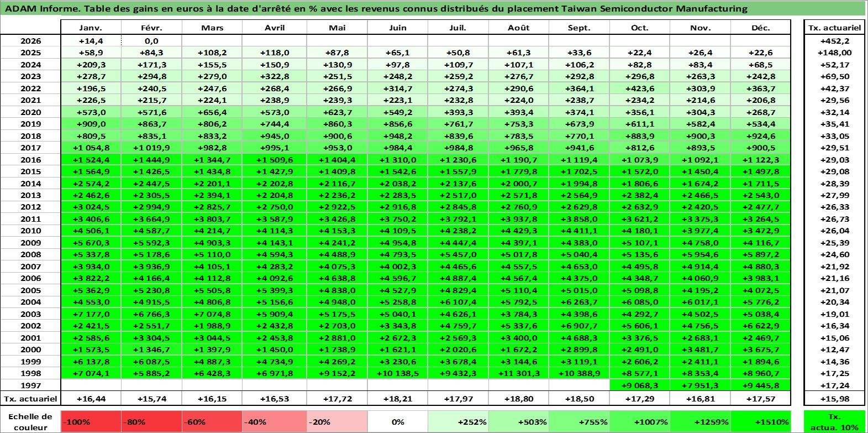Screen dimensions: 868x433
Task: Click the 2000 actuarial rate +12,47
Action: [834, 349]
